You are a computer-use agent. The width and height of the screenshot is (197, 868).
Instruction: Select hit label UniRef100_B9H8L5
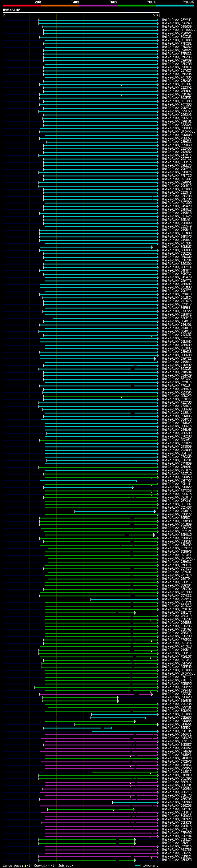177,535
